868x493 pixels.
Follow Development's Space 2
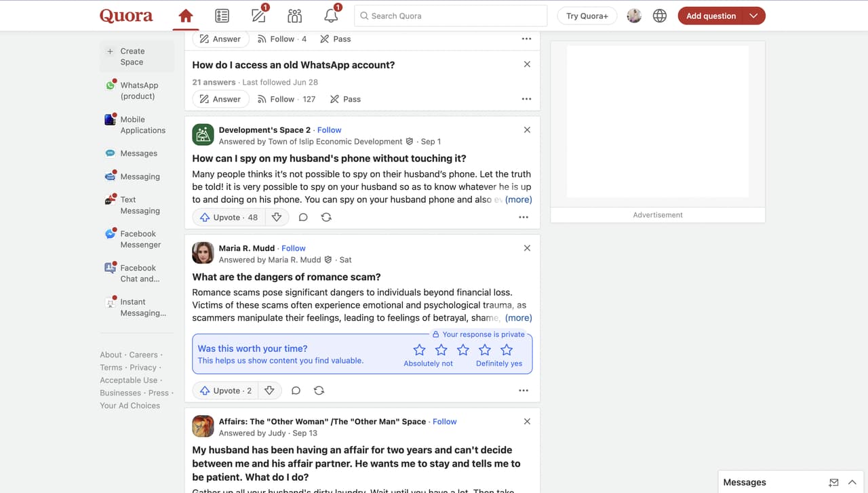pos(330,130)
